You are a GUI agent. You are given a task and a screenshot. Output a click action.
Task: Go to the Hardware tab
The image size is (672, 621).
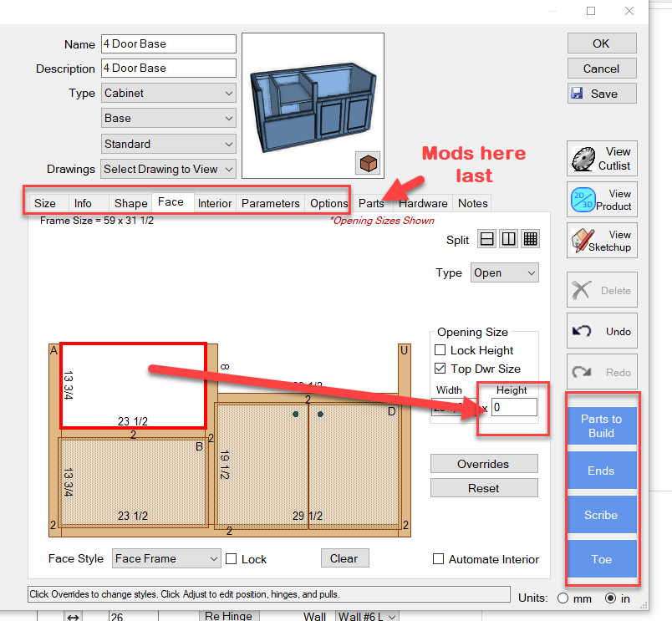tap(422, 203)
